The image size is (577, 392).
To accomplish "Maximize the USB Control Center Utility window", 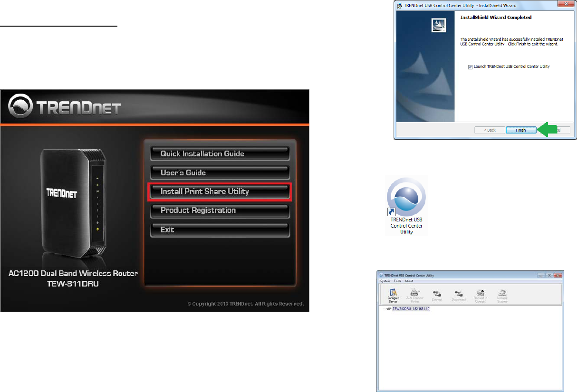I will tap(548, 275).
